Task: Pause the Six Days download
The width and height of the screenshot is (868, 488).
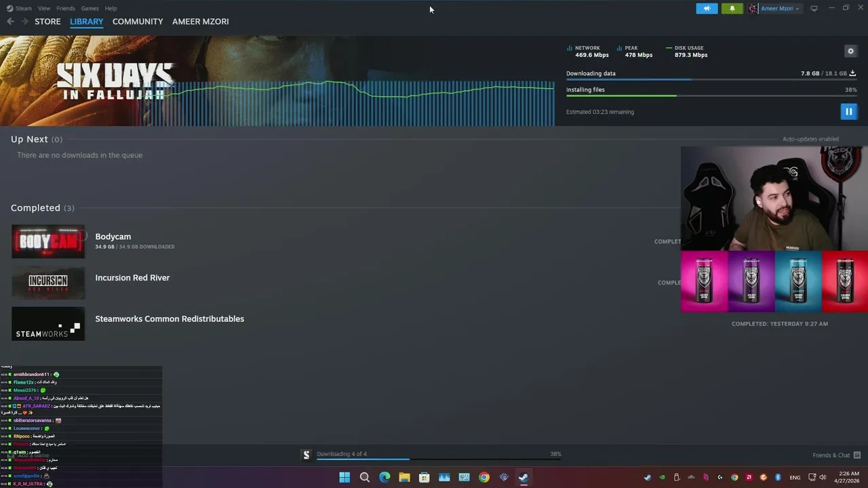Action: click(x=848, y=111)
